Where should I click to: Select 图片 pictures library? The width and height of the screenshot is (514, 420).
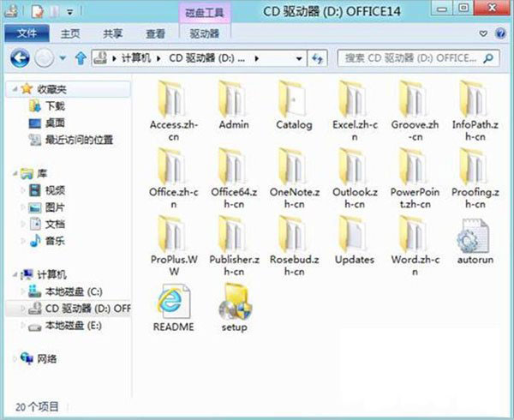click(x=47, y=207)
